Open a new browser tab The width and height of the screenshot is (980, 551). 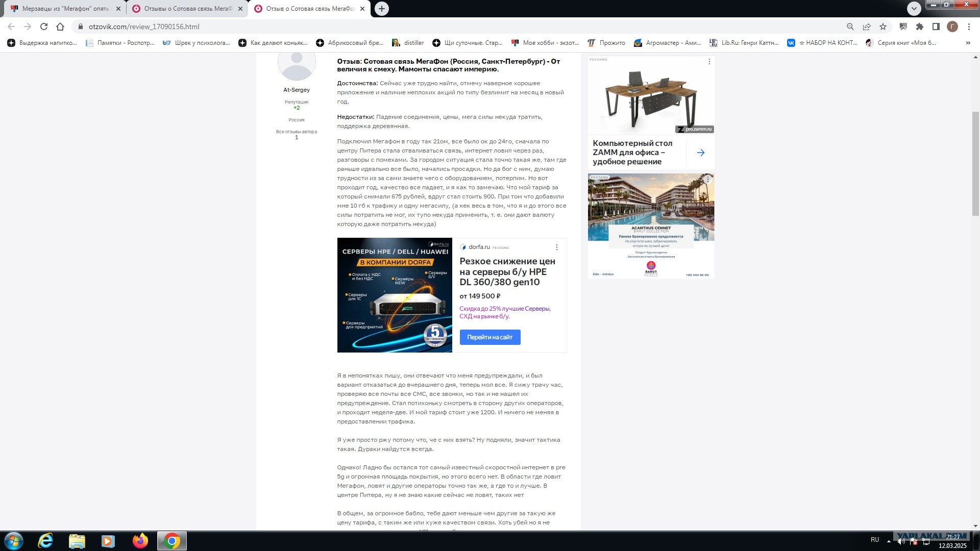point(382,9)
